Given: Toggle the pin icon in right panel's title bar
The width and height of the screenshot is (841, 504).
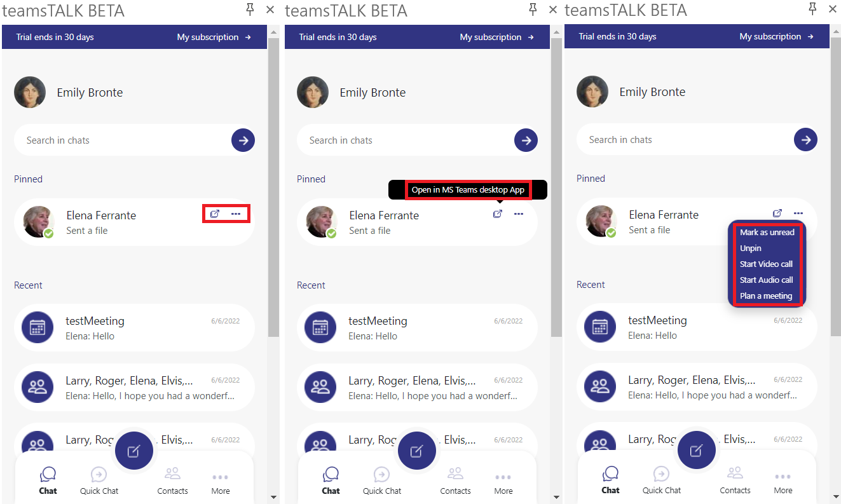Looking at the screenshot, I should pos(812,8).
